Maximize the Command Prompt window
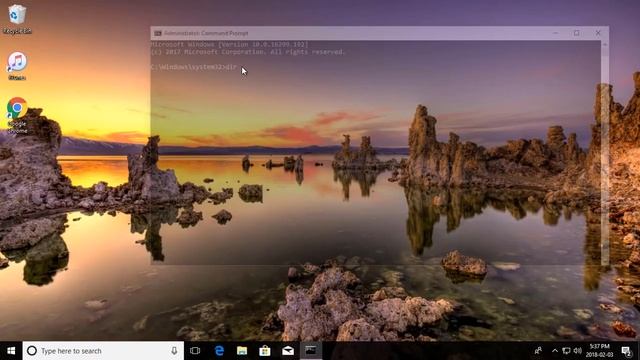This screenshot has height=360, width=640. [x=577, y=33]
